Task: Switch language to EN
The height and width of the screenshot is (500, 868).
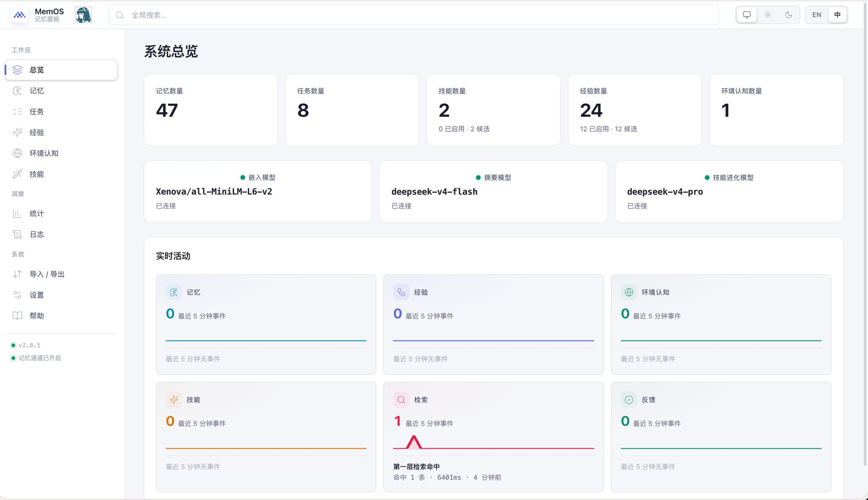Action: point(817,15)
